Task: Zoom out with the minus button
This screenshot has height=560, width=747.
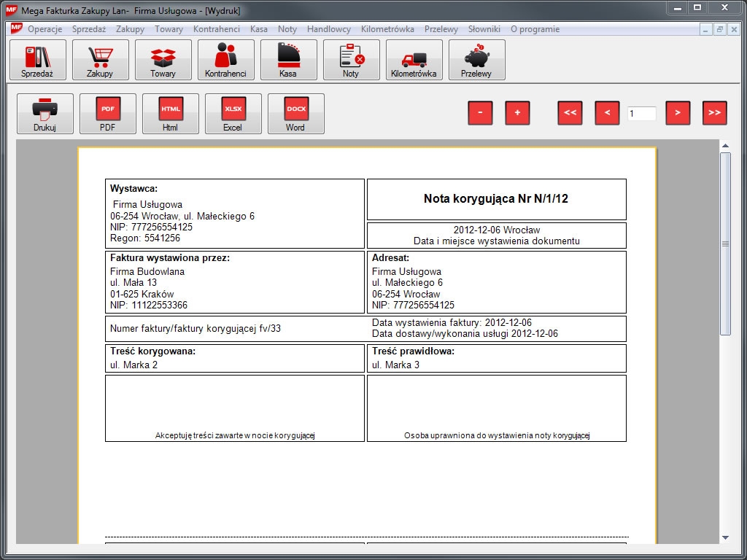Action: click(x=480, y=113)
